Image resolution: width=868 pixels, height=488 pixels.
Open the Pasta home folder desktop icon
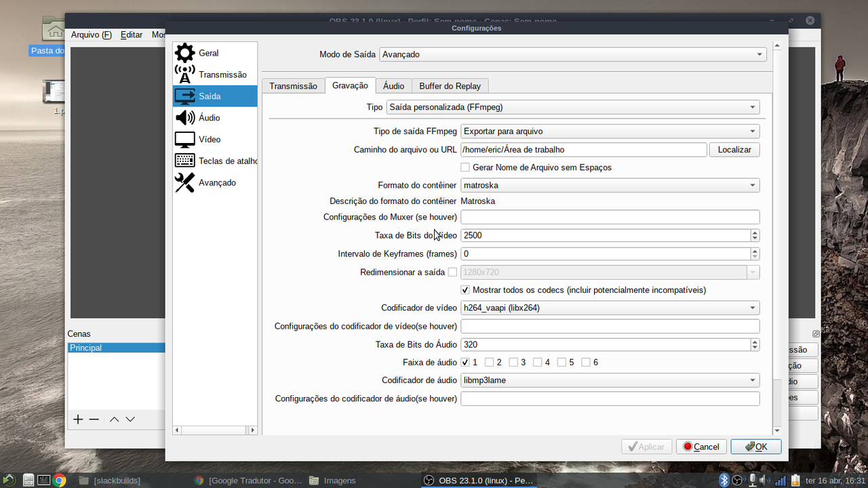pyautogui.click(x=53, y=30)
